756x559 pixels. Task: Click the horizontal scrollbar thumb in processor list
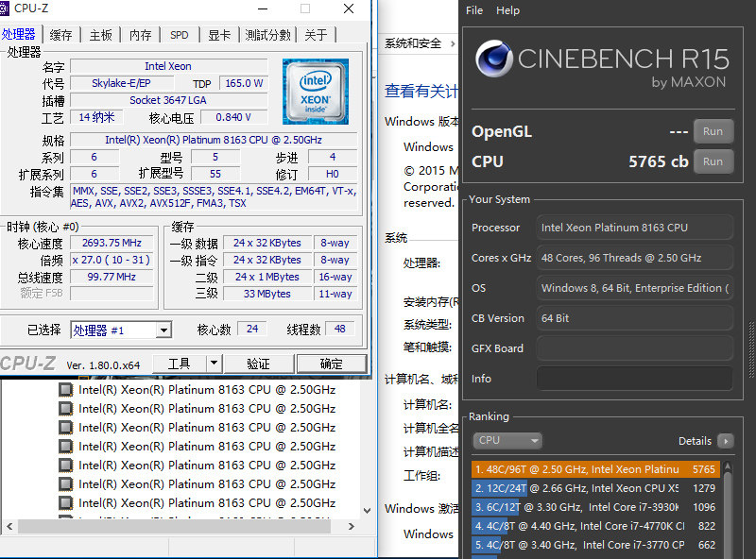tap(175, 526)
